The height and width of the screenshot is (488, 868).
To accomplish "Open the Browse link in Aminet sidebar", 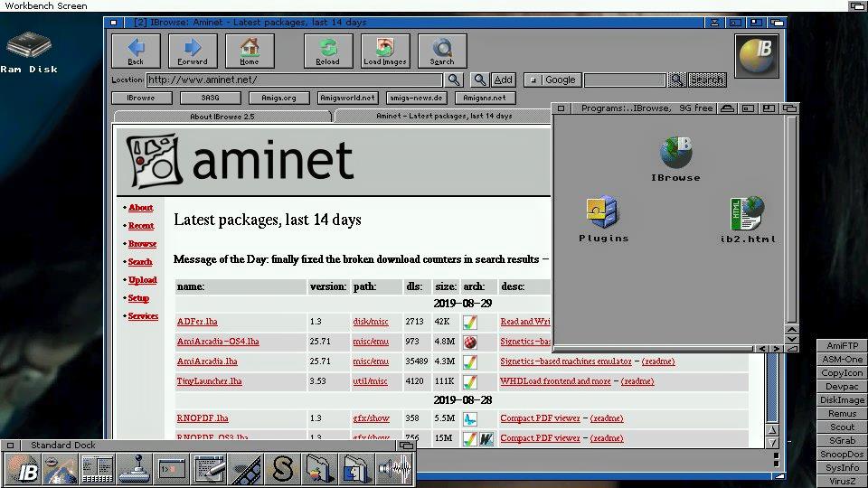I will 142,244.
